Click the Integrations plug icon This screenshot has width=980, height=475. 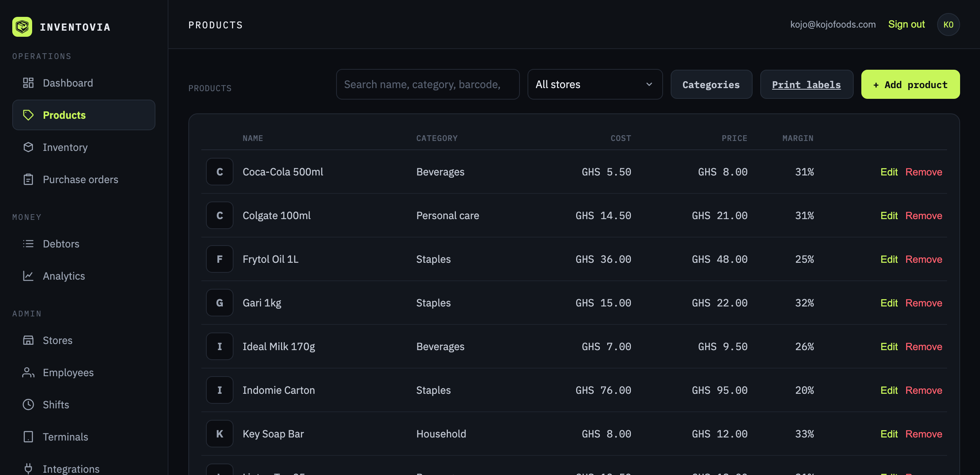[x=28, y=468]
